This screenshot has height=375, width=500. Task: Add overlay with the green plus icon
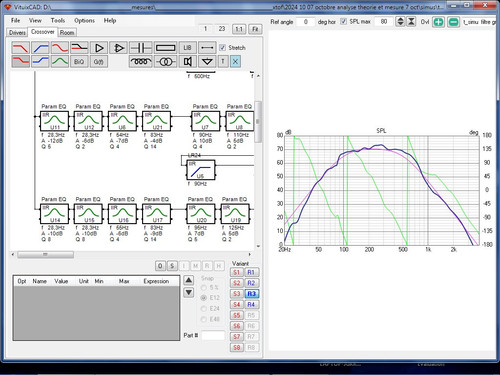click(438, 22)
